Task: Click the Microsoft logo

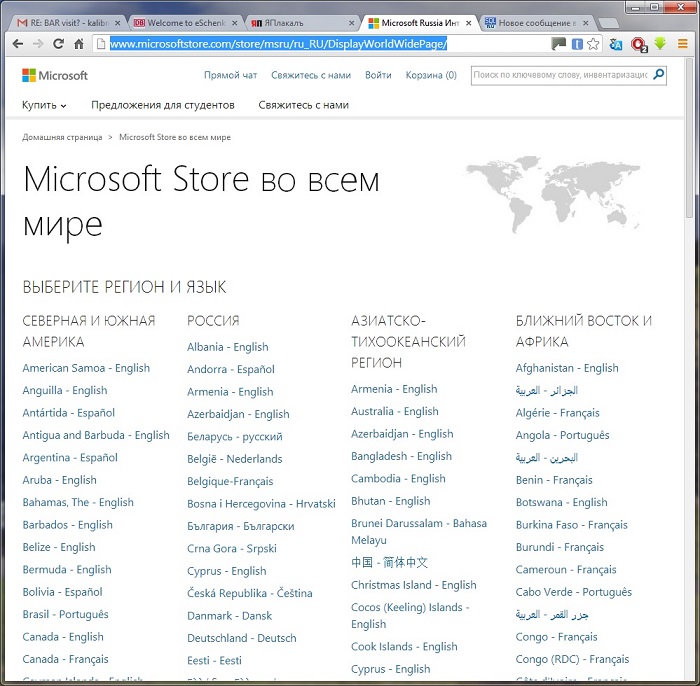Action: click(x=55, y=75)
